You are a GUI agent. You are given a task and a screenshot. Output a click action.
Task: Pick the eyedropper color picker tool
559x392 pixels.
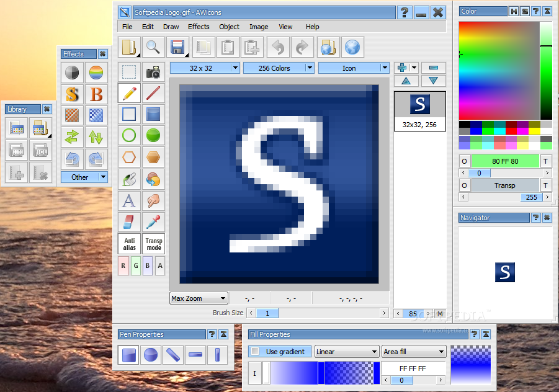point(153,221)
